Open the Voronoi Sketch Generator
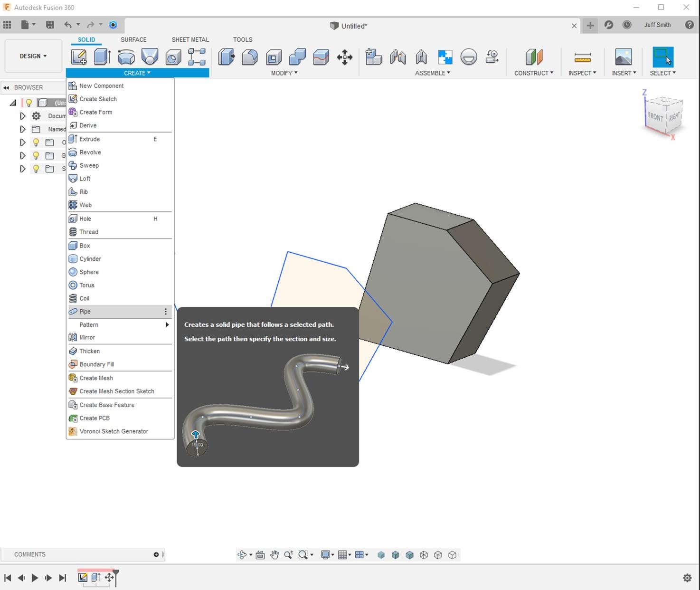The height and width of the screenshot is (590, 700). (x=114, y=431)
